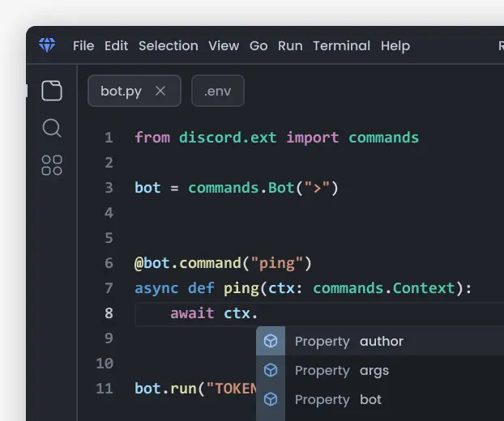Select the args property suggestion
Screen dimensions: 504x421
pos(380,370)
